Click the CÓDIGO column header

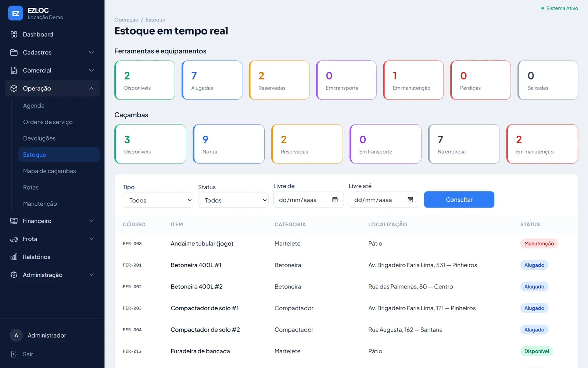tap(134, 224)
